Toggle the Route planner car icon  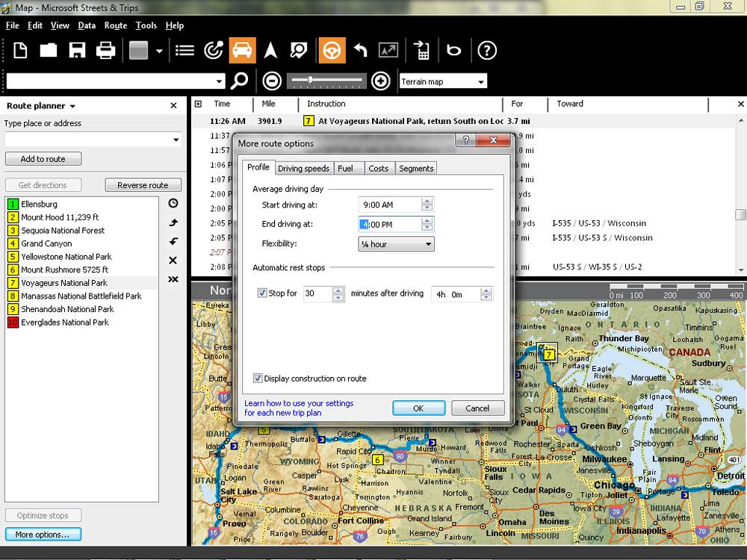tap(242, 50)
